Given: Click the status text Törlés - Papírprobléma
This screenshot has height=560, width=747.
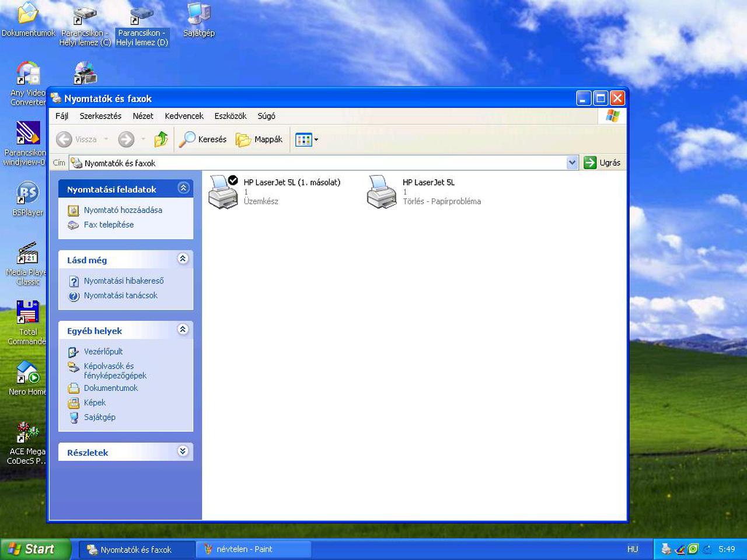Looking at the screenshot, I should [x=442, y=201].
